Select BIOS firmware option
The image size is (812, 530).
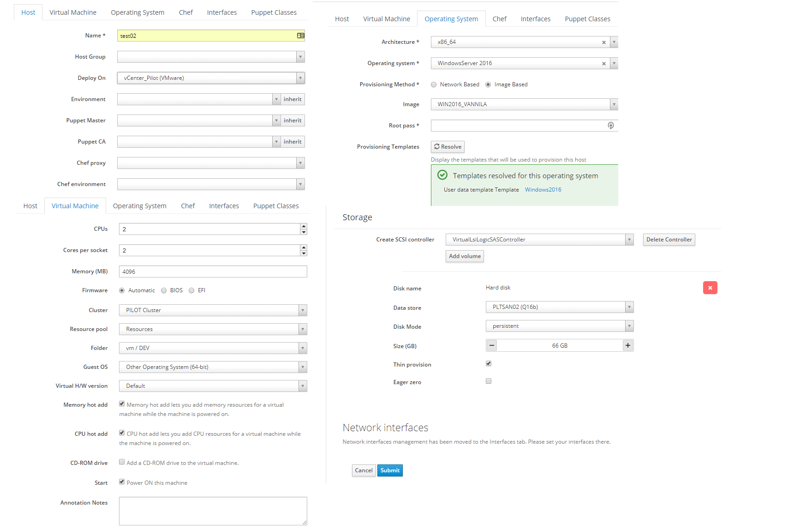click(x=164, y=290)
